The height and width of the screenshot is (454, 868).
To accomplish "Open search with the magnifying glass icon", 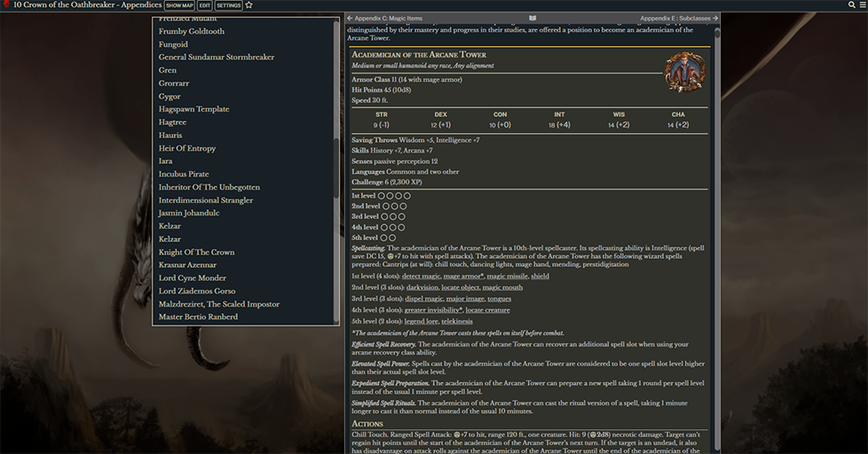I will click(850, 5).
